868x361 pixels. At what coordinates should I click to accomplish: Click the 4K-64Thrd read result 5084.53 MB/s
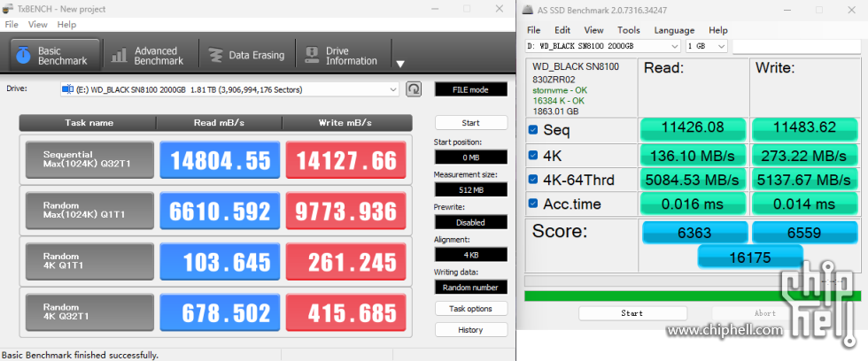click(x=694, y=180)
